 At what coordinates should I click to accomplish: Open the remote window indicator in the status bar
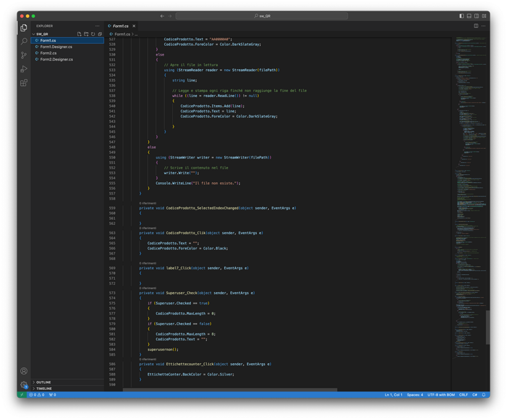pyautogui.click(x=22, y=395)
